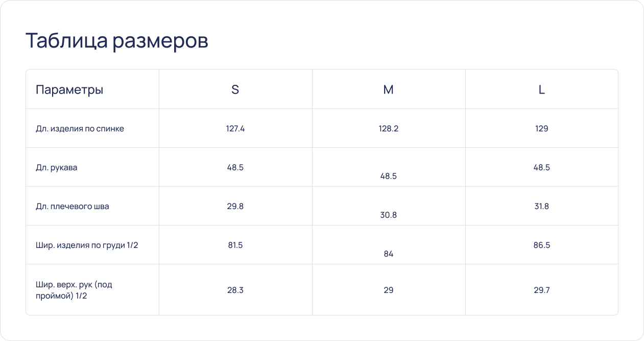Click the M size column header
This screenshot has height=341, width=644.
389,90
